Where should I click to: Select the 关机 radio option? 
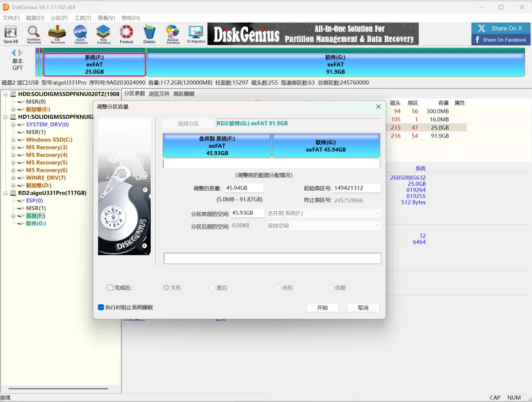[166, 288]
